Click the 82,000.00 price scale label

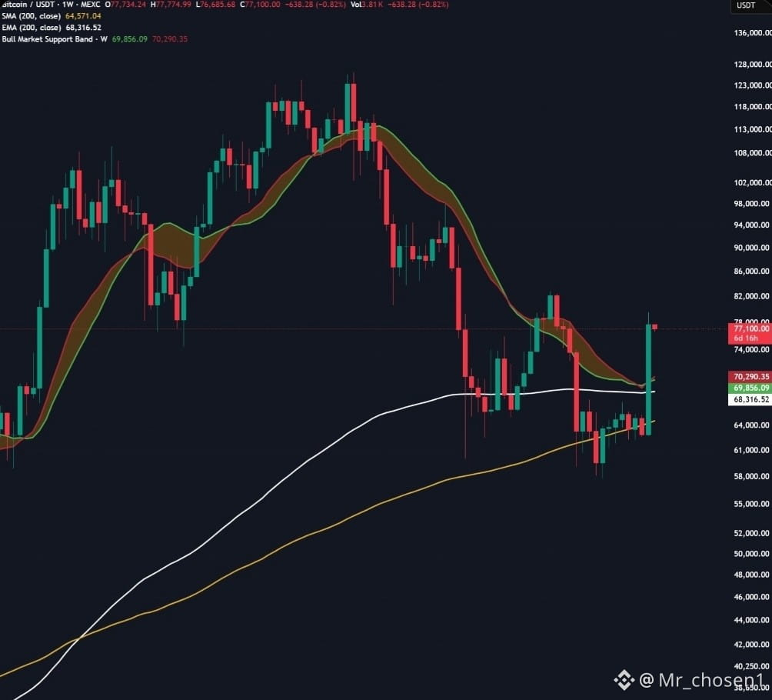[752, 296]
